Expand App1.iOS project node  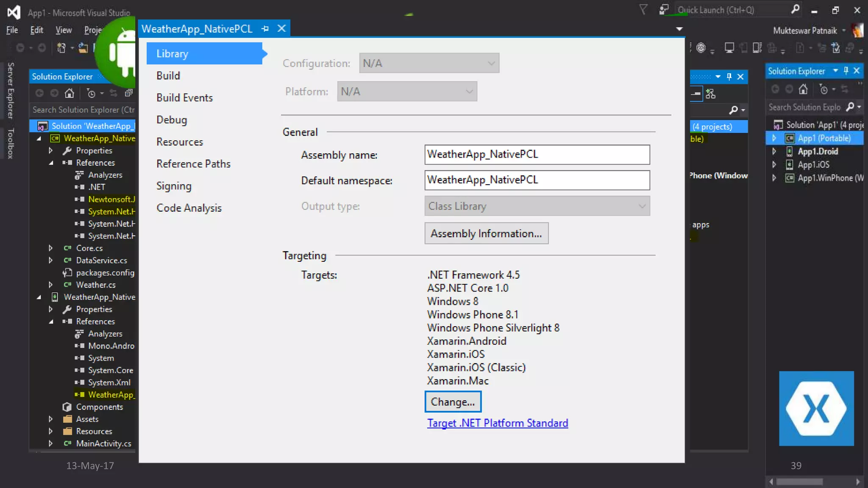point(774,164)
